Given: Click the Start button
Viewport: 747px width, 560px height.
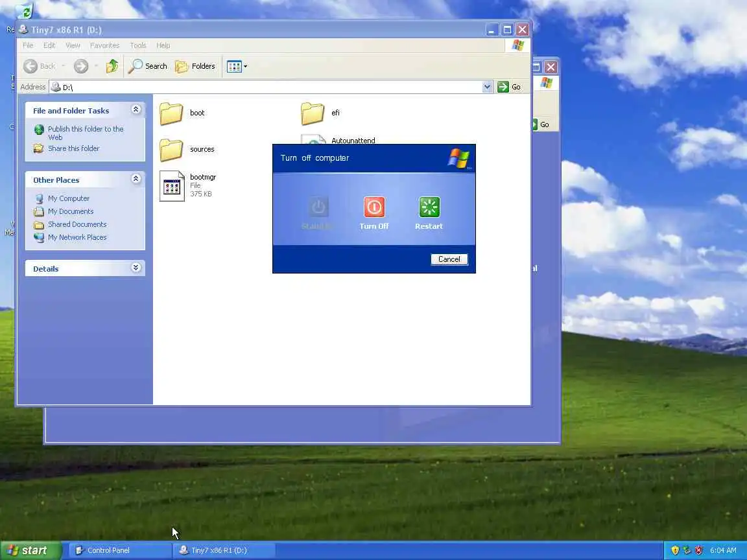Looking at the screenshot, I should tap(30, 550).
